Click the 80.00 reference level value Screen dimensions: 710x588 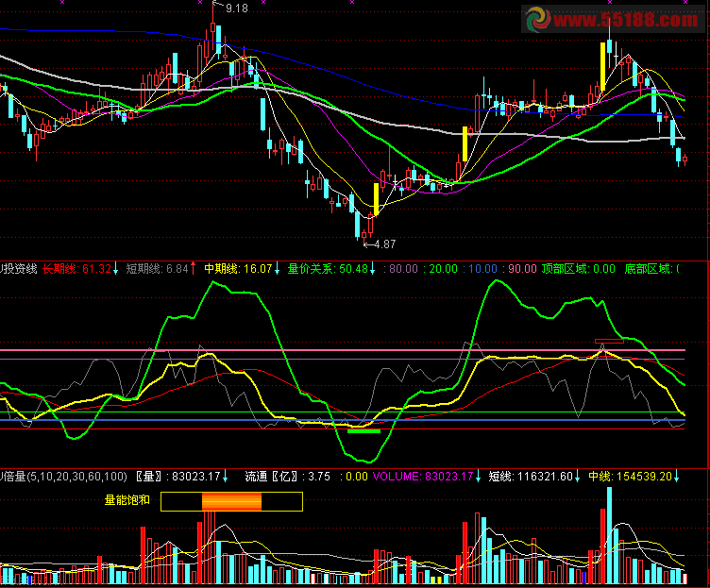[403, 269]
